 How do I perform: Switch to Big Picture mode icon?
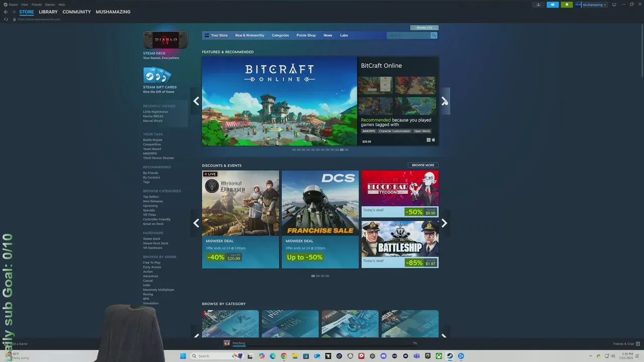click(614, 5)
